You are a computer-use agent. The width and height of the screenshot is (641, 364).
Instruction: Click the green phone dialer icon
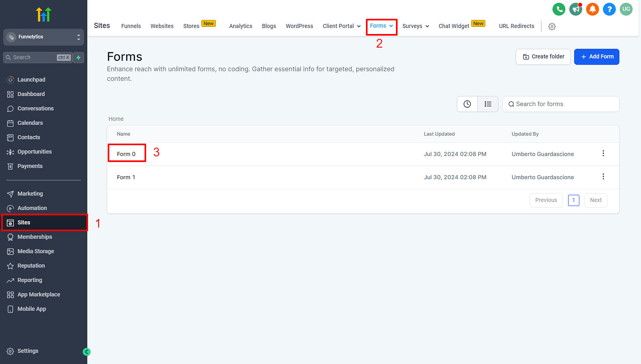pyautogui.click(x=559, y=9)
